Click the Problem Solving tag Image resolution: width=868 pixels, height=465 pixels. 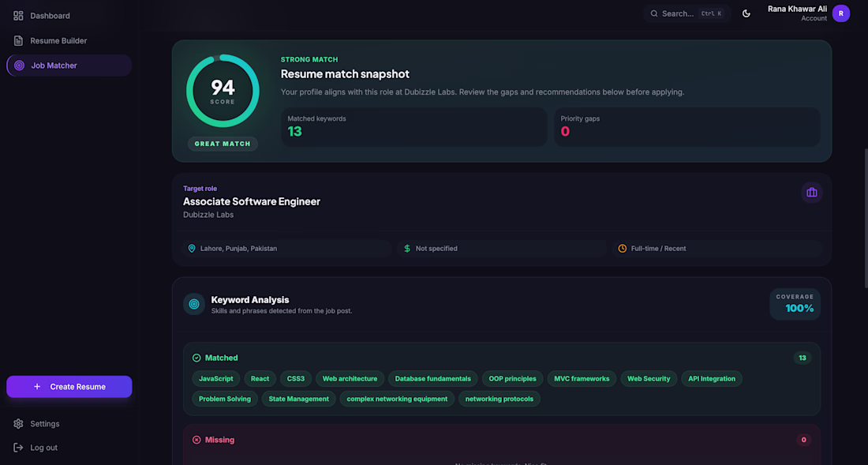[x=225, y=399]
